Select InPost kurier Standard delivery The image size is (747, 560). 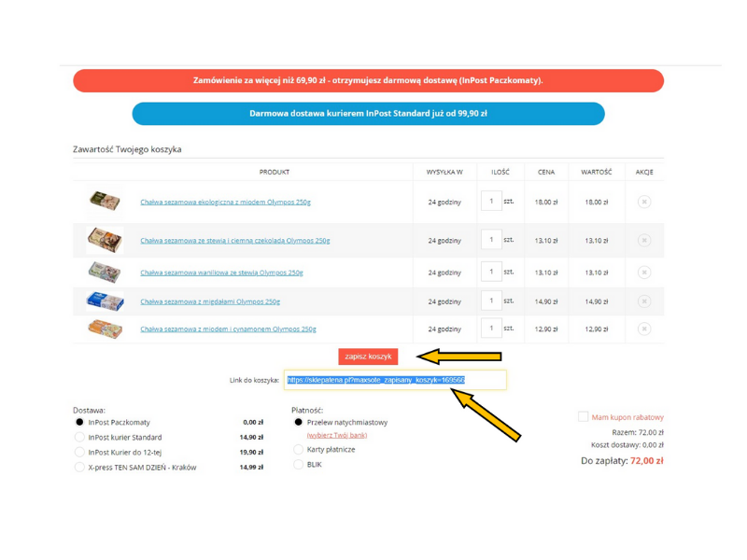79,437
